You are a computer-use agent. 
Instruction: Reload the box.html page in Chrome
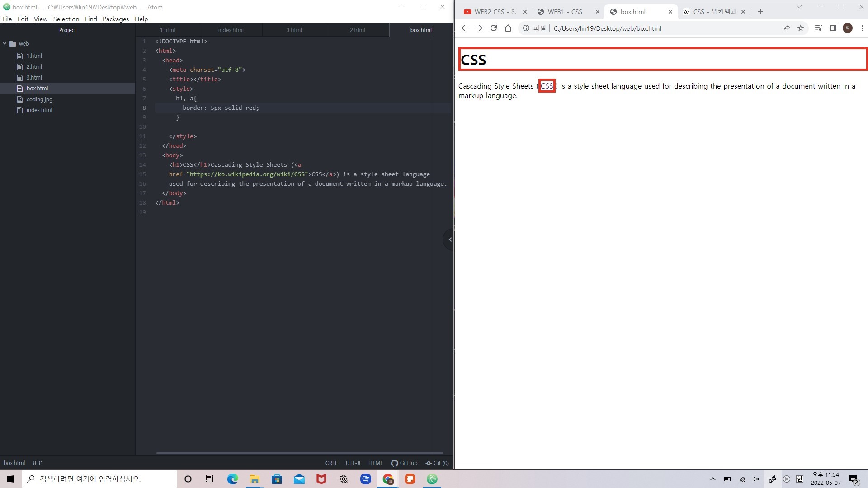click(494, 28)
